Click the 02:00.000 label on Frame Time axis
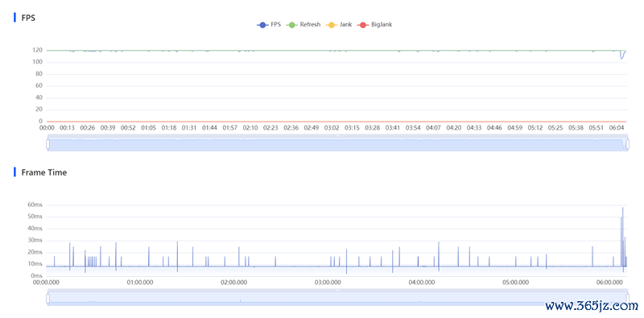The height and width of the screenshot is (318, 644). [x=233, y=283]
